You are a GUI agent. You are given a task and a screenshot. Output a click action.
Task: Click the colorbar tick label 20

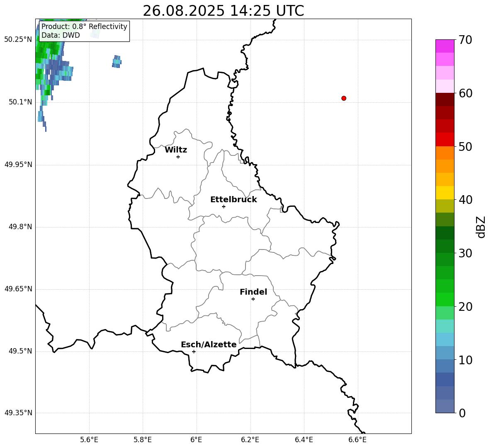[x=465, y=307]
